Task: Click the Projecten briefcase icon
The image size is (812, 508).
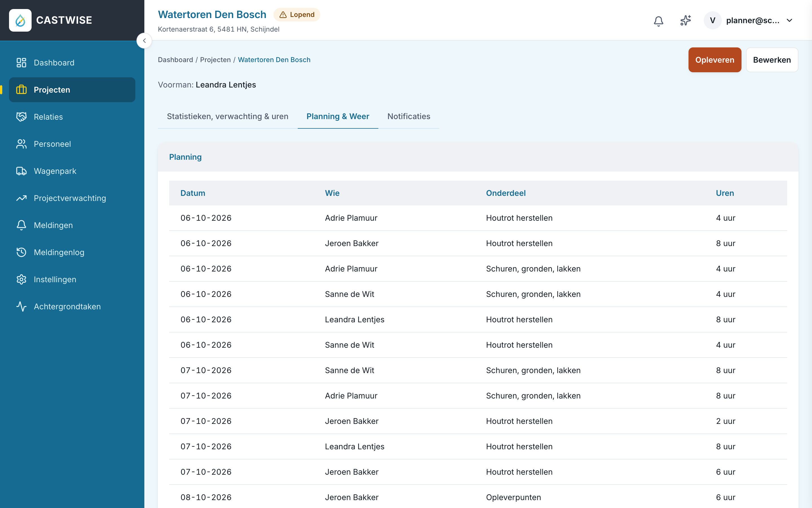Action: pyautogui.click(x=21, y=90)
